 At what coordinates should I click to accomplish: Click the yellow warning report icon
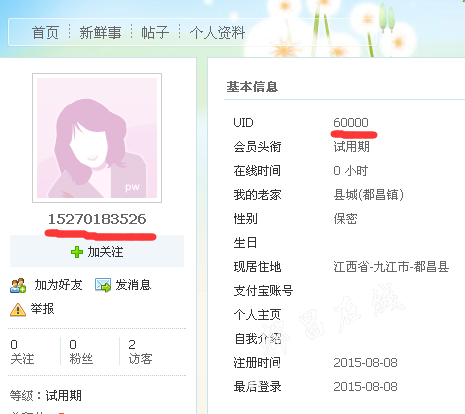[x=18, y=309]
